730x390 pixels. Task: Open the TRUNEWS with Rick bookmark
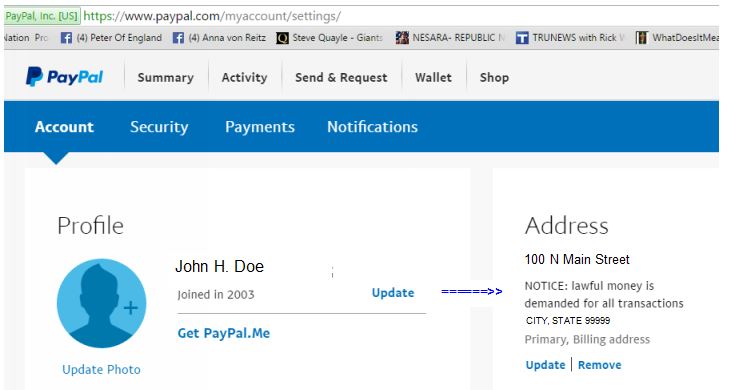tap(570, 38)
